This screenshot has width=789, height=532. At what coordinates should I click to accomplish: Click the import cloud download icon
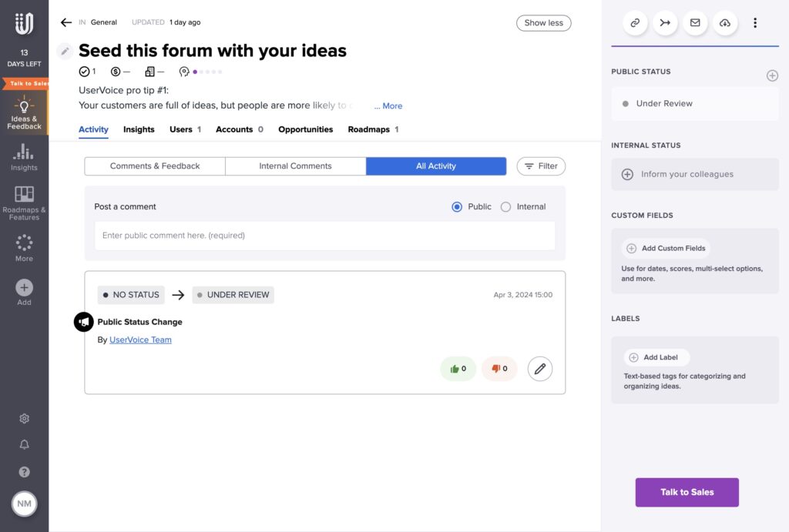(x=724, y=22)
